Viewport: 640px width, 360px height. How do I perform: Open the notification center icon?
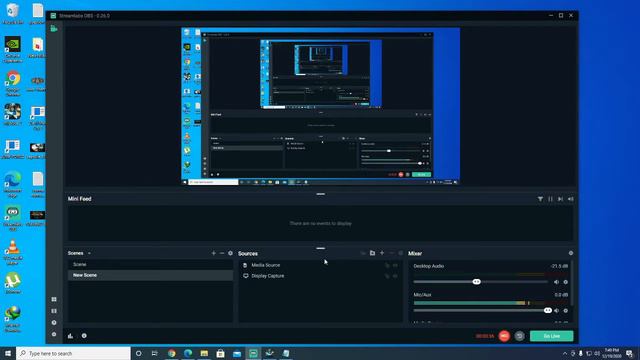click(630, 353)
